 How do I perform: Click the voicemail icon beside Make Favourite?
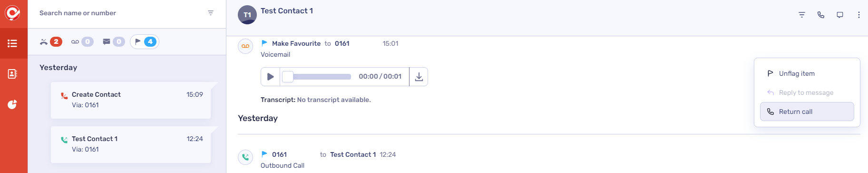245,46
